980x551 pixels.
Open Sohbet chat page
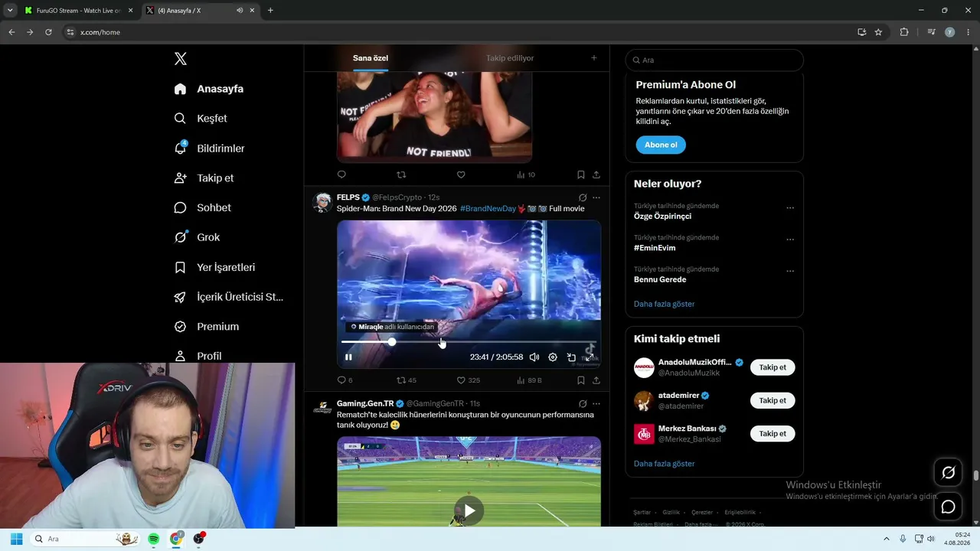202,208
